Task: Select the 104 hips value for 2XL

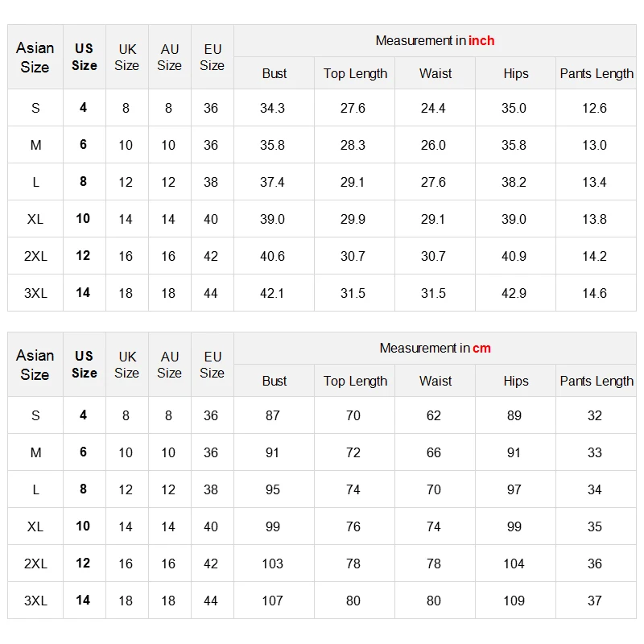Action: (x=514, y=563)
